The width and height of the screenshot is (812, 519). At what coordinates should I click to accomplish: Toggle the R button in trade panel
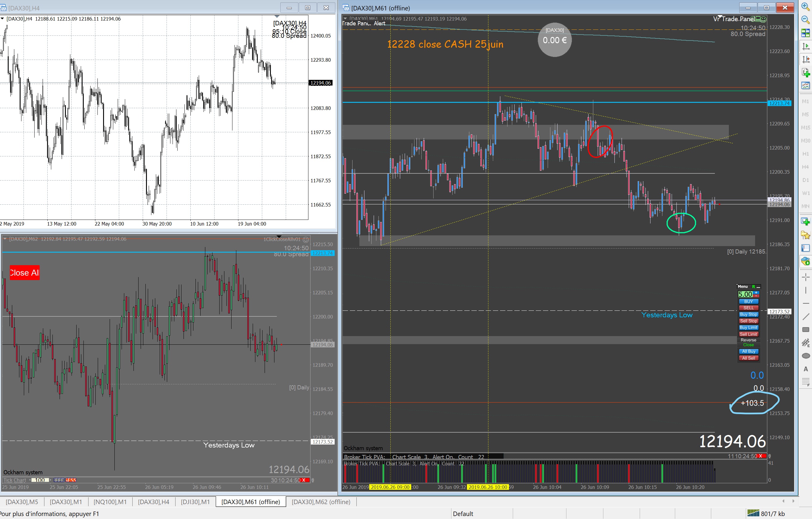[x=753, y=287]
